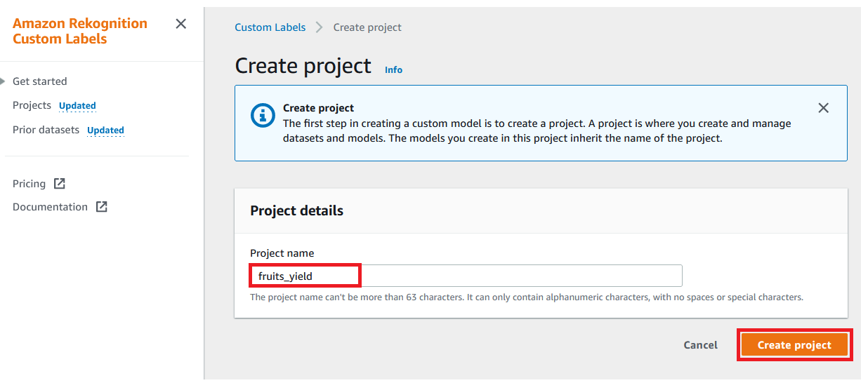Click the 63 characters name hint text

tap(526, 297)
